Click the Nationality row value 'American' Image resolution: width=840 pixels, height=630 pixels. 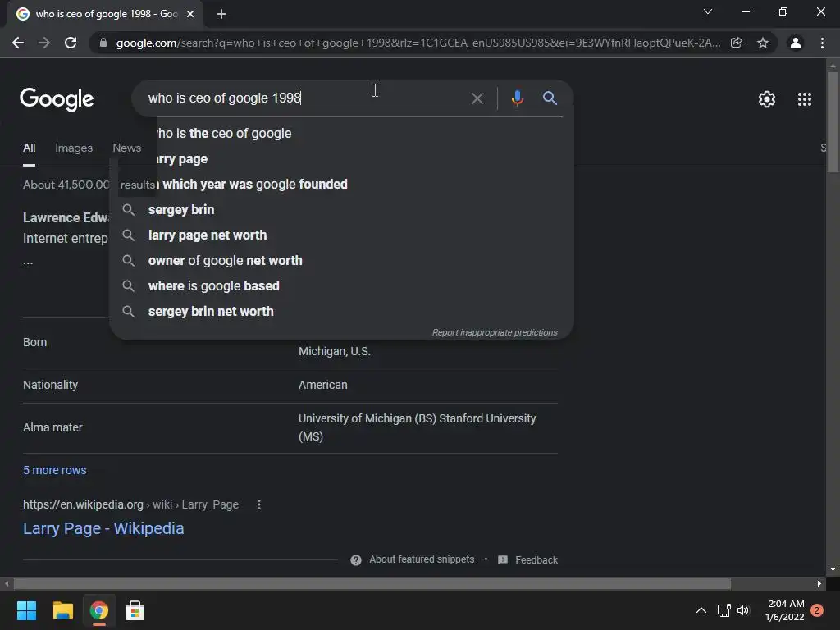[x=323, y=385]
